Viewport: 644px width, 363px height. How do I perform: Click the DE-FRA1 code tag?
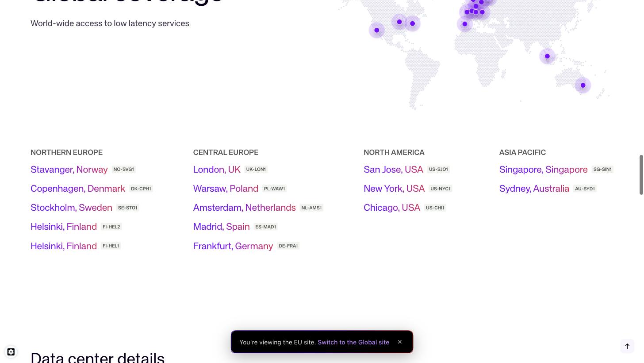[288, 246]
